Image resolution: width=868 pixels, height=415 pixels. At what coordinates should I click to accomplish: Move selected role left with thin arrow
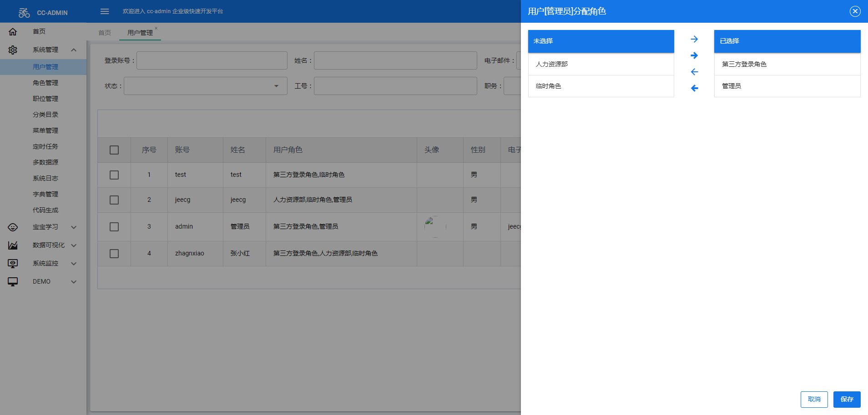(x=694, y=72)
